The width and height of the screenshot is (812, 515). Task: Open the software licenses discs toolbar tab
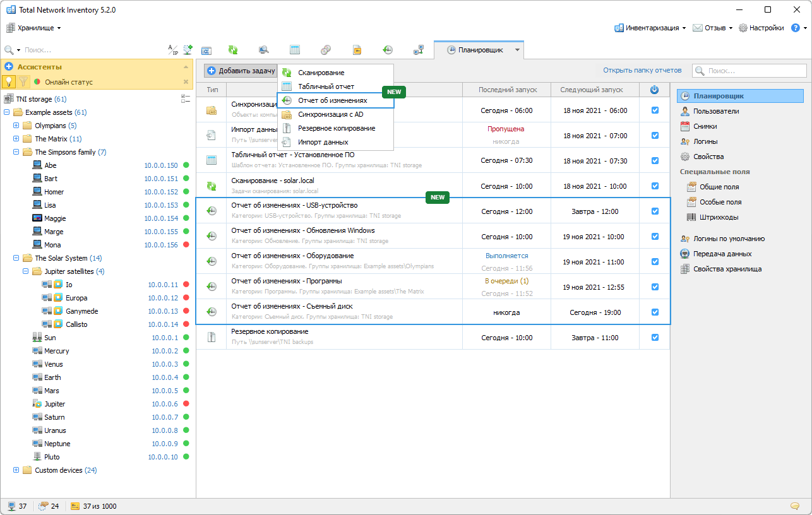[325, 50]
